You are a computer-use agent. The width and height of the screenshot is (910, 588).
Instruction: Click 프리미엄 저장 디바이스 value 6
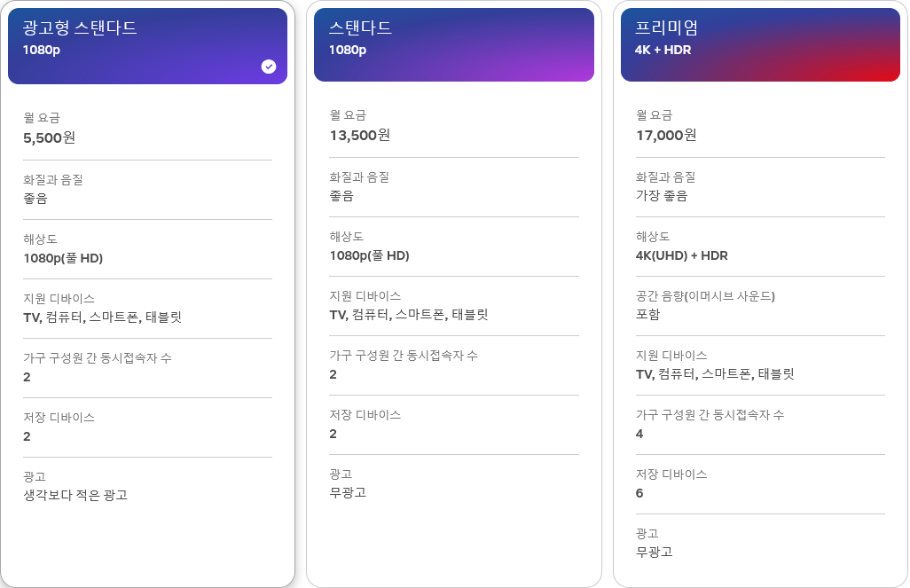[x=639, y=493]
